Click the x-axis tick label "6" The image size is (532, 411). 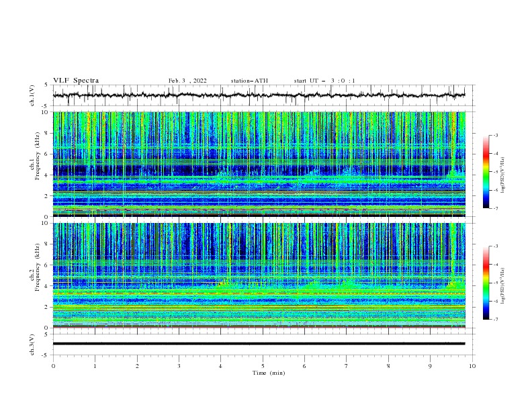tap(304, 366)
